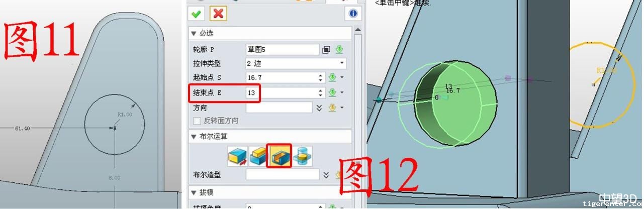
Task: Select the intersect boolean icon
Action: click(x=303, y=156)
